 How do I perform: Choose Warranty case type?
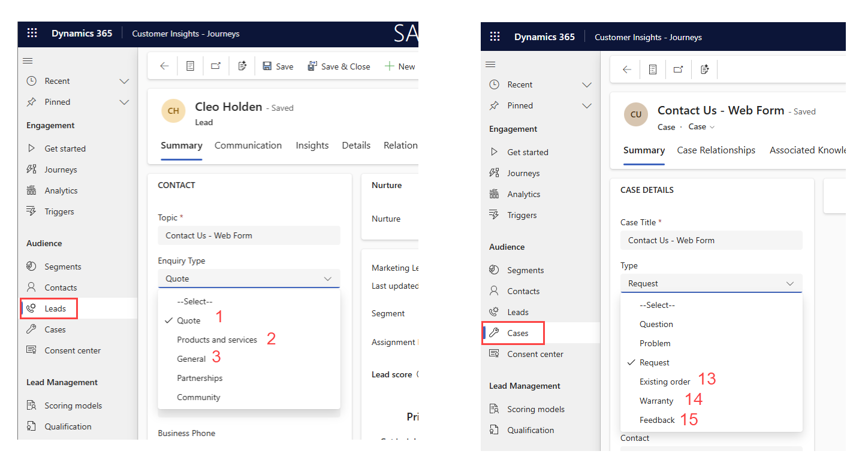(x=656, y=401)
